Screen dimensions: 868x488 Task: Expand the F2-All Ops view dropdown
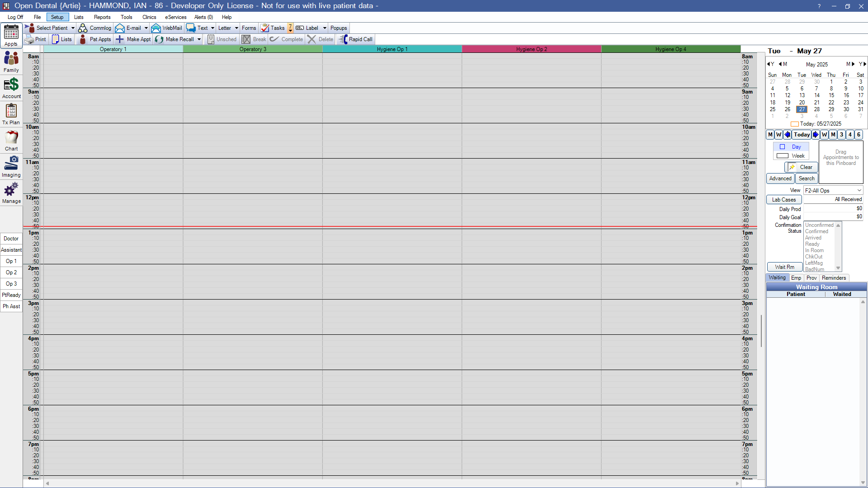pos(859,191)
